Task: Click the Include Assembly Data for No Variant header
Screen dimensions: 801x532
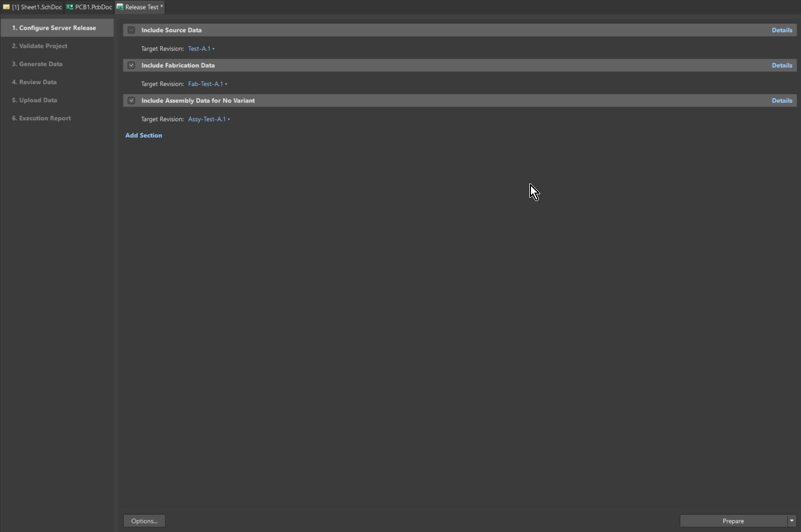Action: (x=460, y=101)
